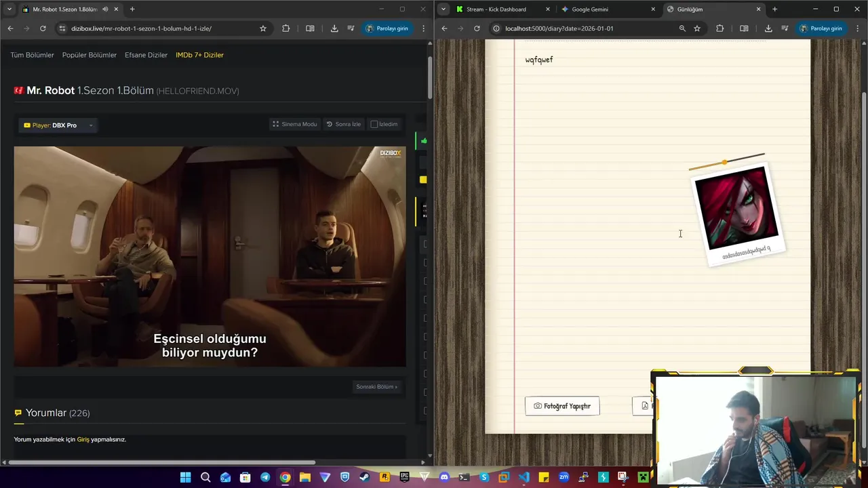Close the Stream - Kick Dashboard tab
Image resolution: width=868 pixels, height=488 pixels.
(x=548, y=9)
